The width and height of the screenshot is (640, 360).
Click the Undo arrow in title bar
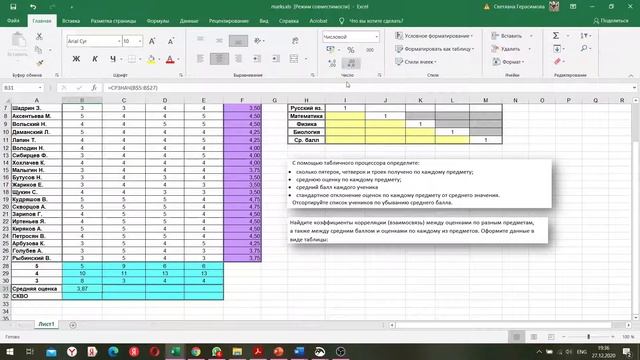point(33,7)
